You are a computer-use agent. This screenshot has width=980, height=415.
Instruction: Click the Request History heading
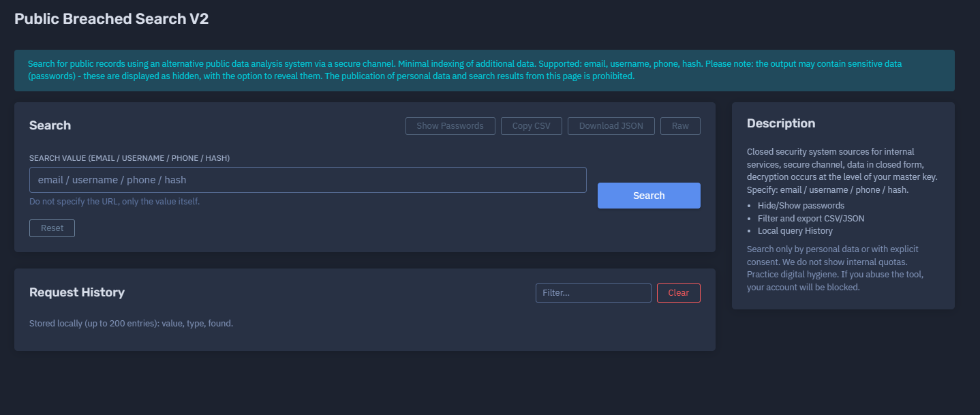[77, 292]
